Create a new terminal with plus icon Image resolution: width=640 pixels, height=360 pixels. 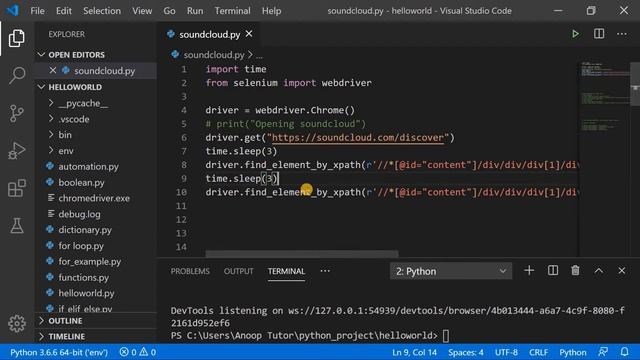529,270
